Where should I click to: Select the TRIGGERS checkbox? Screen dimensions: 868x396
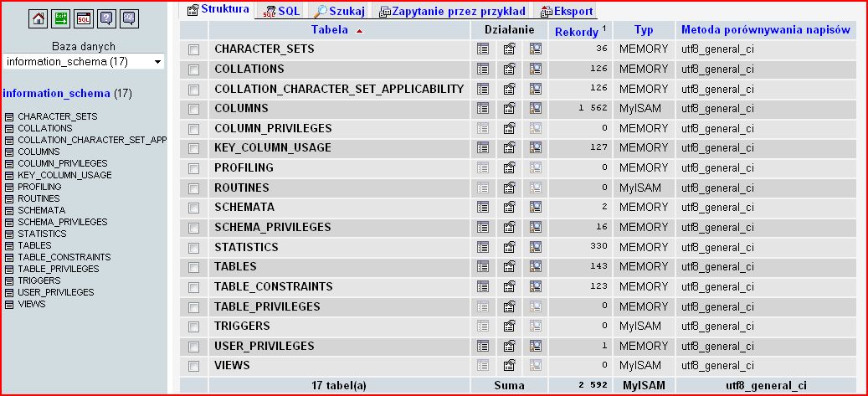pos(193,327)
